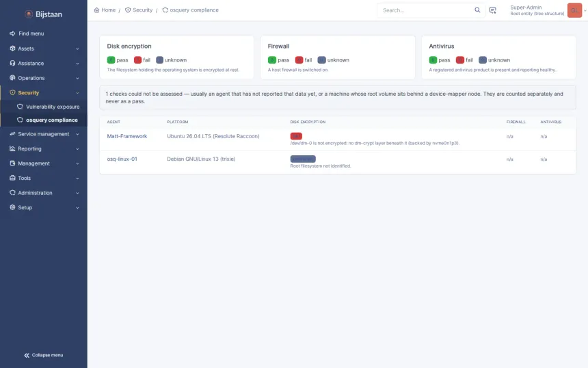This screenshot has height=368, width=588.
Task: Click the Management icon in sidebar
Action: (x=12, y=163)
